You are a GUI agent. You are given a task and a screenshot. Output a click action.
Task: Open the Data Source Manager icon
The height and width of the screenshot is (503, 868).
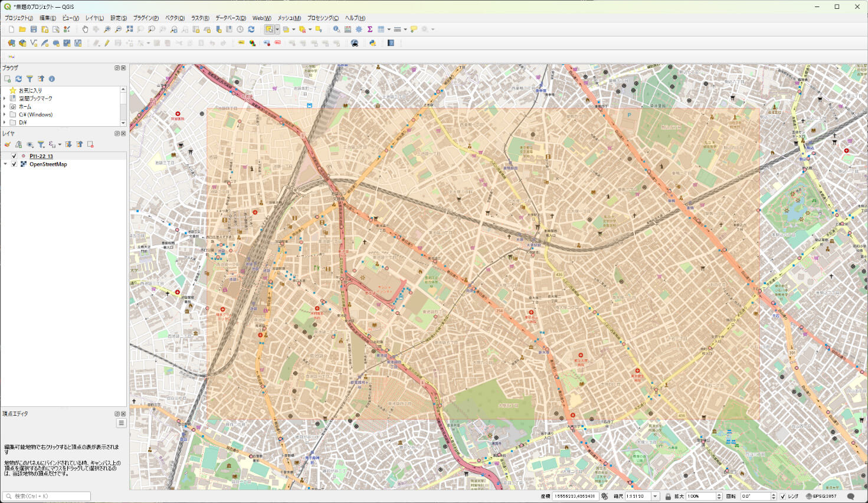pos(11,43)
